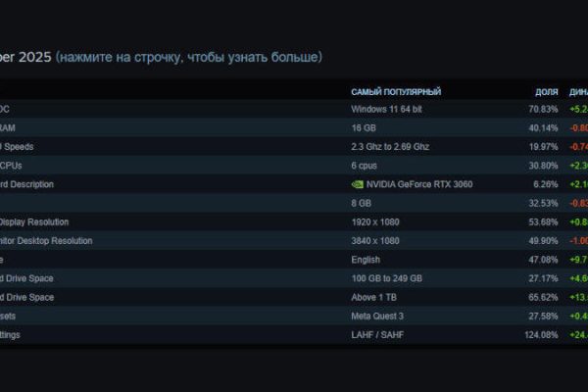Image resolution: width=588 pixels, height=392 pixels.
Task: Click the NVIDIA logo icon
Action: click(357, 184)
